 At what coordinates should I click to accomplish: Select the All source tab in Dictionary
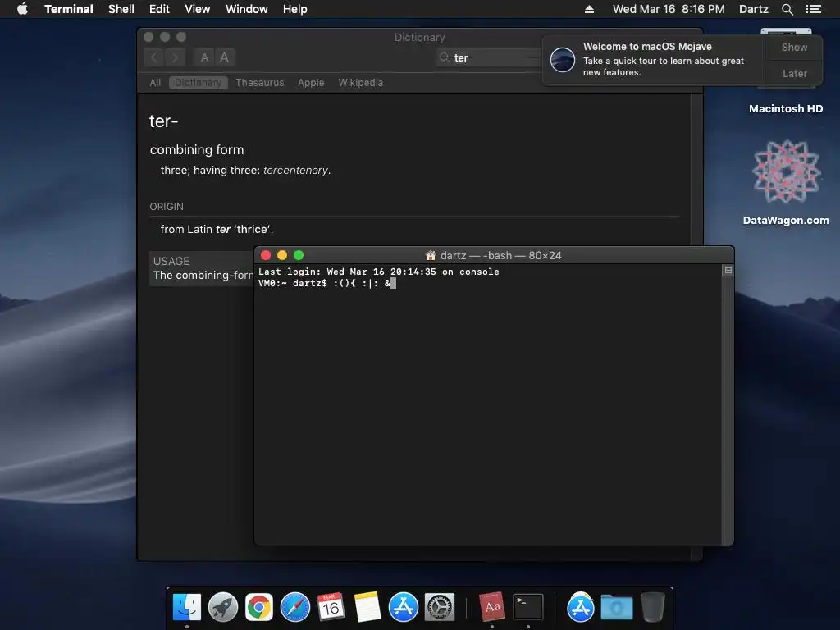click(x=155, y=83)
